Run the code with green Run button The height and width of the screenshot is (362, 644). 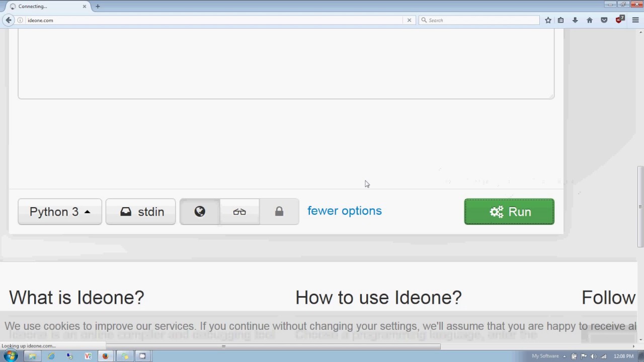[x=509, y=212]
